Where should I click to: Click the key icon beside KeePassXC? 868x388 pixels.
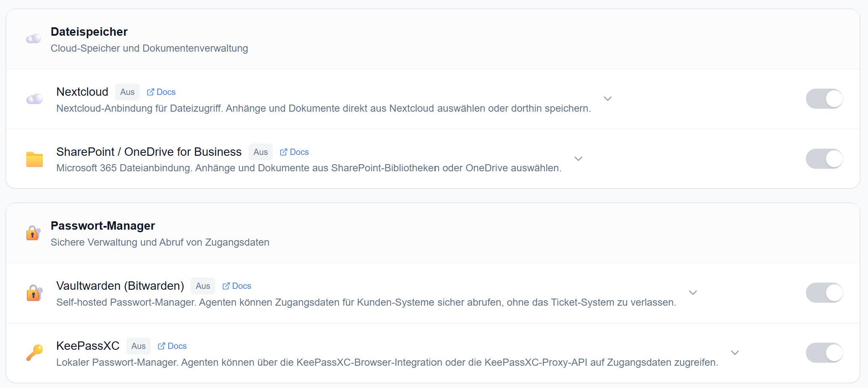point(35,353)
